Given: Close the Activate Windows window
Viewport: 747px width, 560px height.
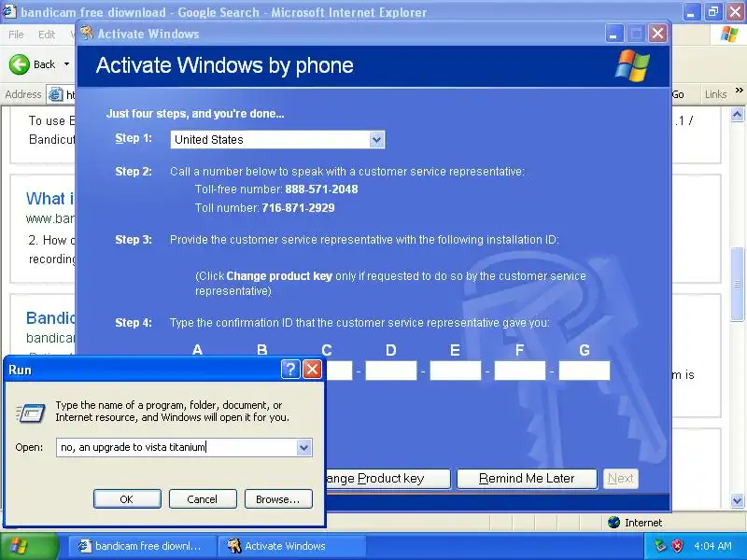Looking at the screenshot, I should tap(658, 34).
